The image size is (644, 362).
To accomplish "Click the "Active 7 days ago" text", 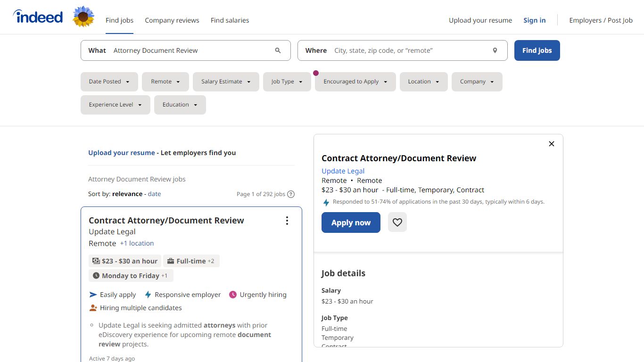I will [x=112, y=359].
